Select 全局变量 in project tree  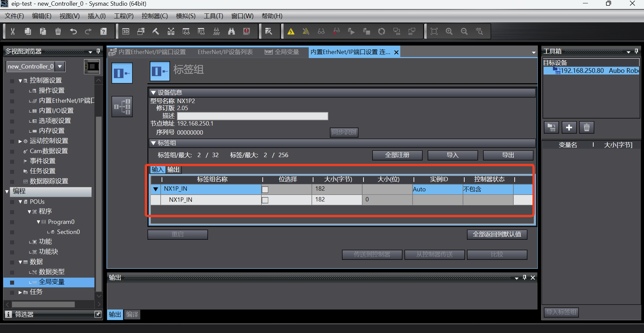point(52,282)
